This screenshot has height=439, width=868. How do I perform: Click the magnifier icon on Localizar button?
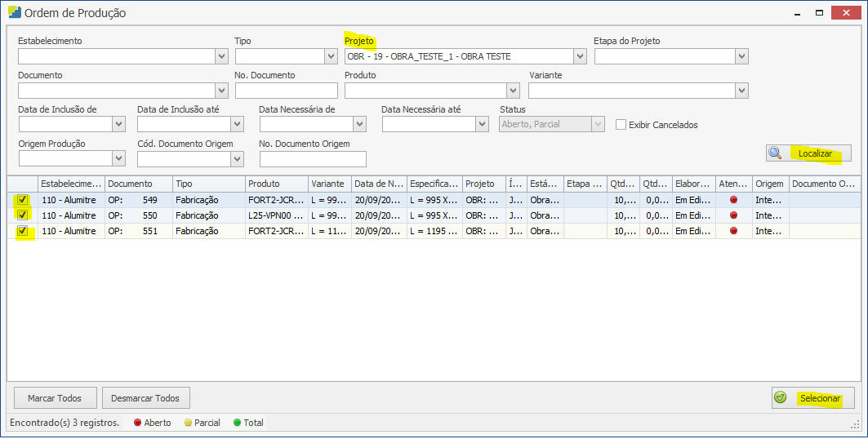pyautogui.click(x=775, y=153)
